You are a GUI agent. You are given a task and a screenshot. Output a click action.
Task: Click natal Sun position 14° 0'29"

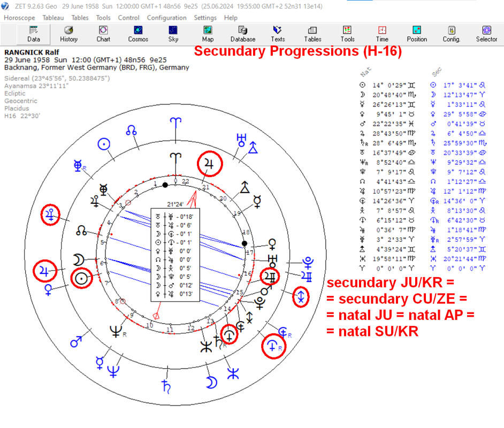(390, 85)
